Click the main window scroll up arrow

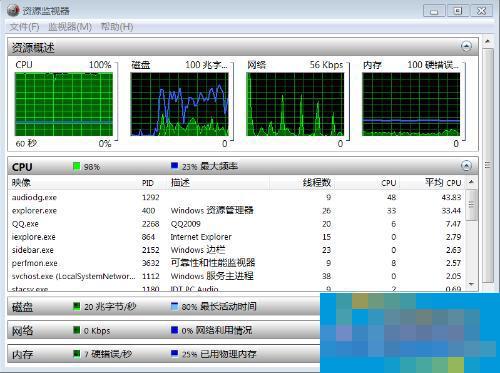pos(488,42)
